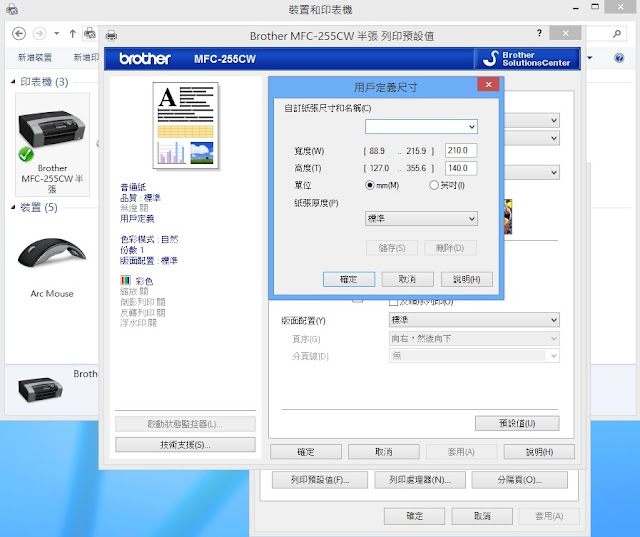Click 說明(H) in printing preferences dialog
The height and width of the screenshot is (537, 640).
(x=539, y=452)
